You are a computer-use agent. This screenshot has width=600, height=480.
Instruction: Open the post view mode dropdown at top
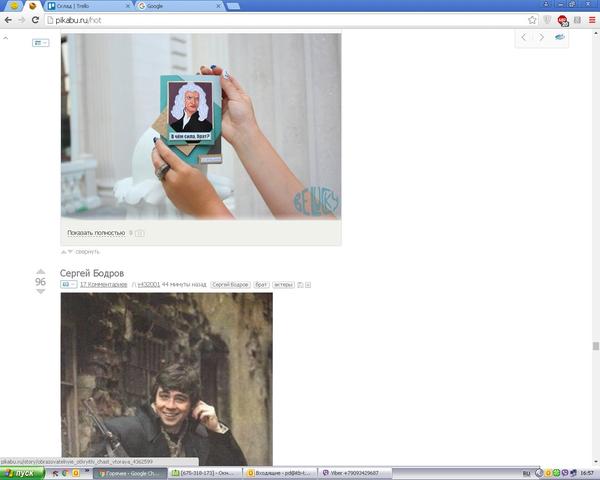click(x=40, y=43)
